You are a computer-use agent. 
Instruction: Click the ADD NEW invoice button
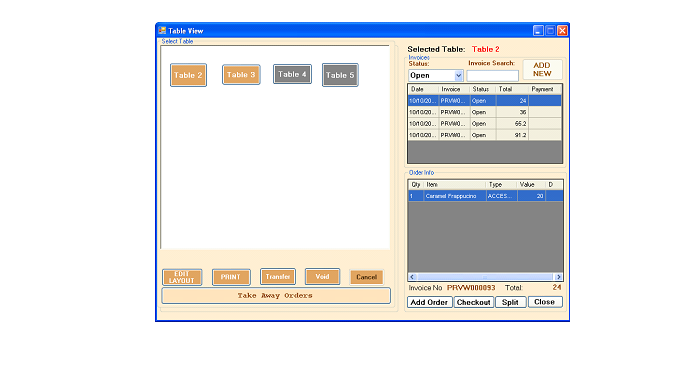pyautogui.click(x=542, y=69)
